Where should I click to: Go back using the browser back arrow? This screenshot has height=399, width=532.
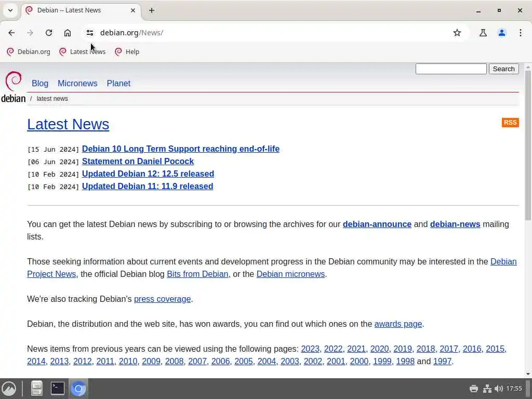click(x=11, y=33)
